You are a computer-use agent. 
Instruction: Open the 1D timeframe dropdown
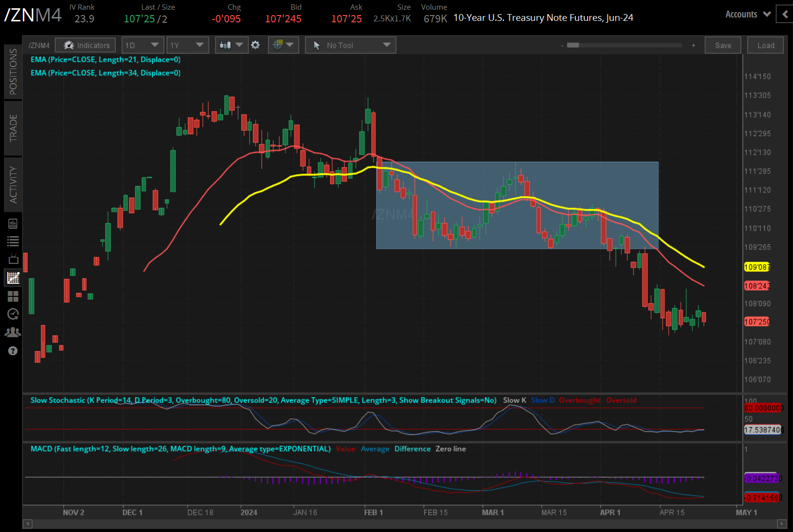click(142, 45)
